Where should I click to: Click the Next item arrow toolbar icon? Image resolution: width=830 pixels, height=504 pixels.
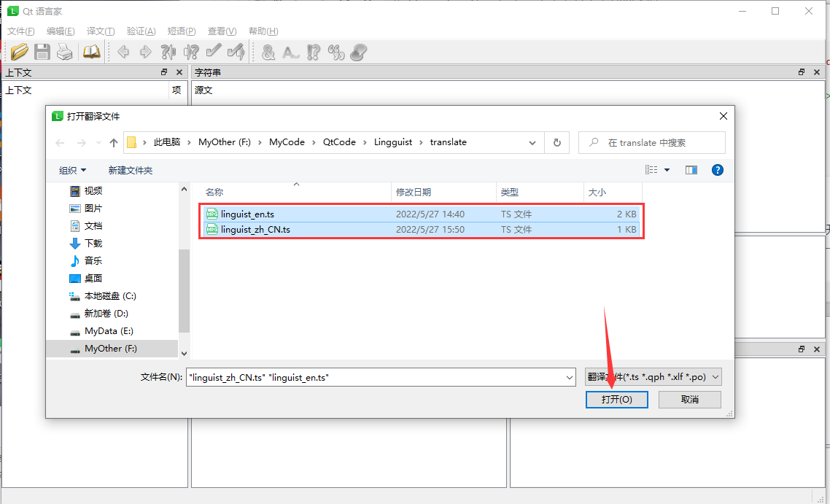point(146,51)
